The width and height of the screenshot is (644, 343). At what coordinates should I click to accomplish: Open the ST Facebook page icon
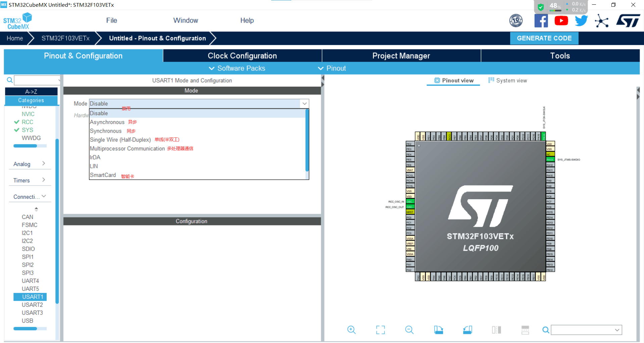pos(541,21)
